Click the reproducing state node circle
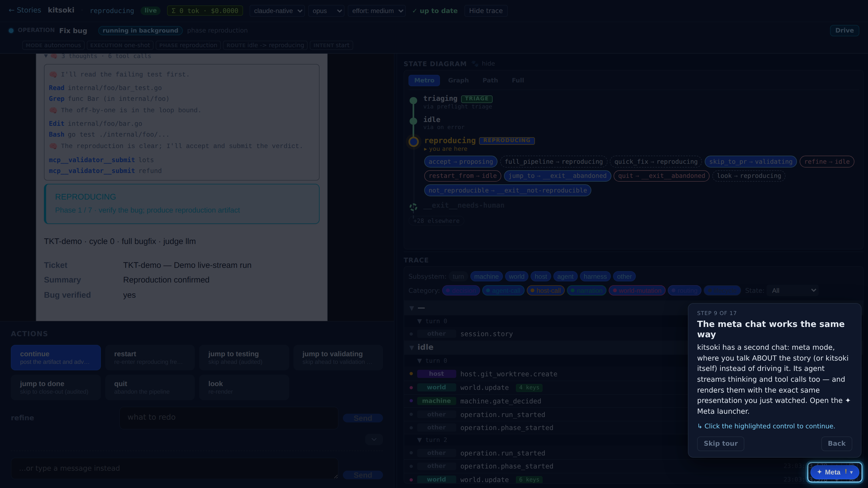The height and width of the screenshot is (488, 868). (413, 142)
